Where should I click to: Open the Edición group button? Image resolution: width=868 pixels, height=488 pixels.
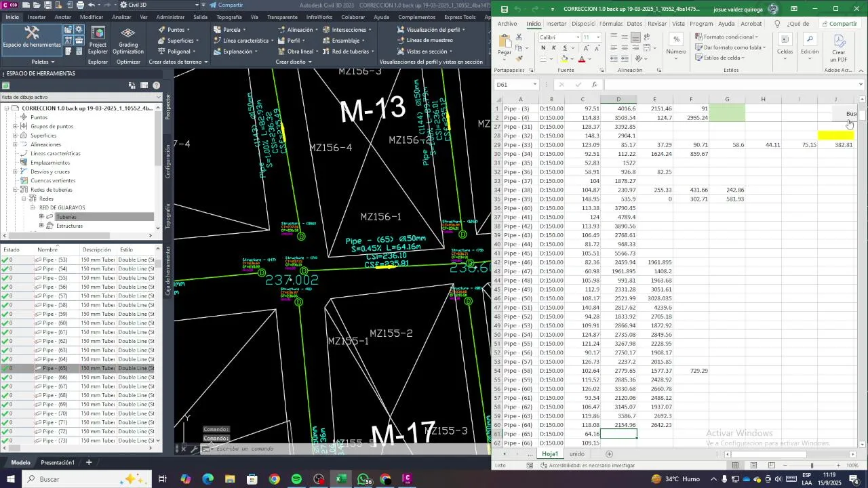pos(810,44)
